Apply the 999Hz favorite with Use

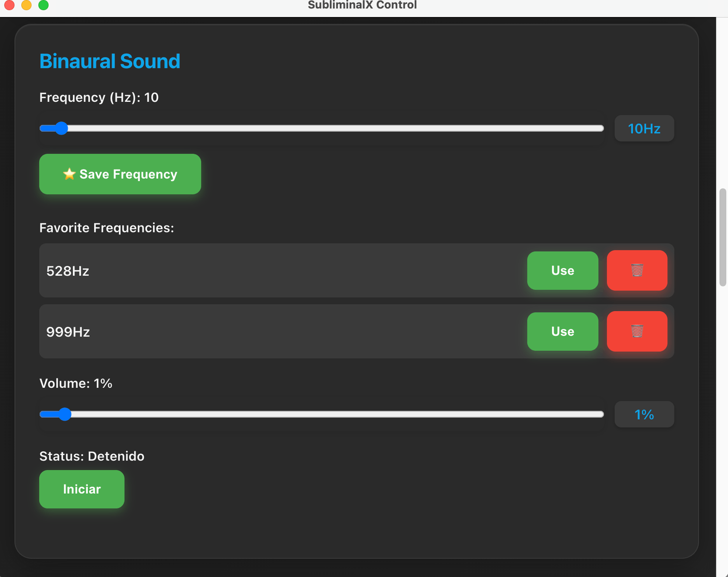563,331
